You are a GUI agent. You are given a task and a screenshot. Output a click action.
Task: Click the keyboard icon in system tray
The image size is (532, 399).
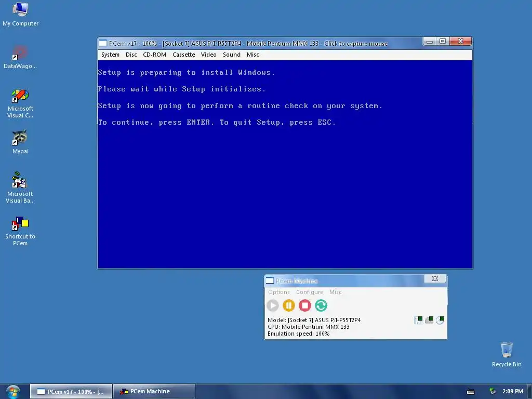(471, 392)
